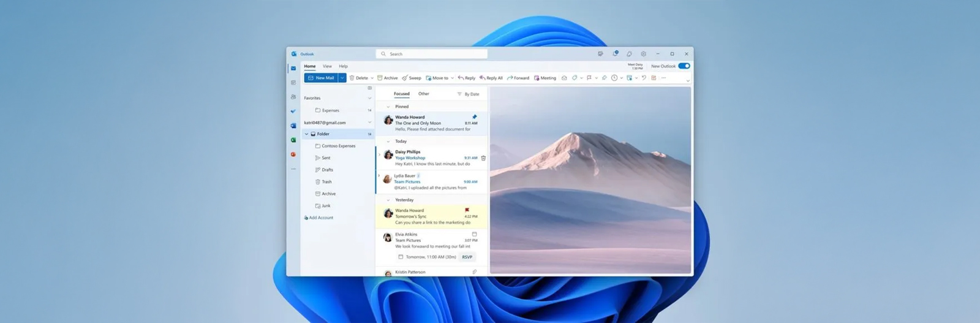This screenshot has width=980, height=323.
Task: Open the People icon in the left rail
Action: [293, 97]
